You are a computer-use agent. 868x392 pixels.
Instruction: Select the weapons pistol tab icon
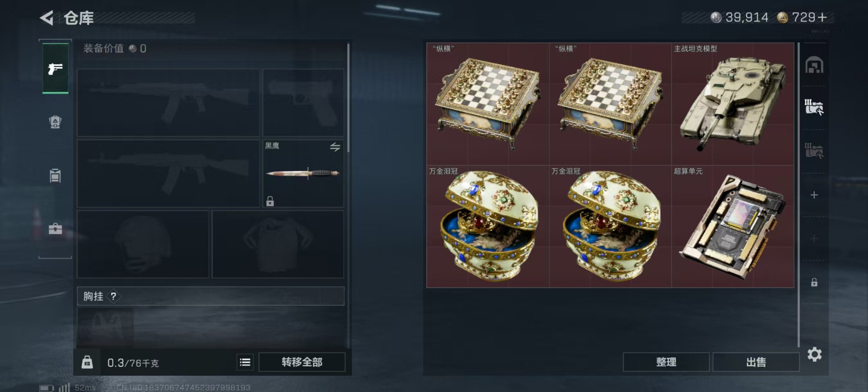pyautogui.click(x=55, y=69)
